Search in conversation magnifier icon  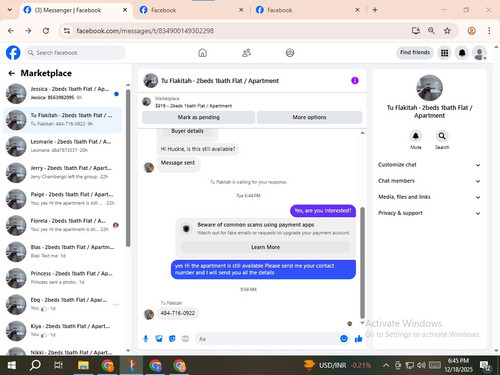[x=442, y=136]
